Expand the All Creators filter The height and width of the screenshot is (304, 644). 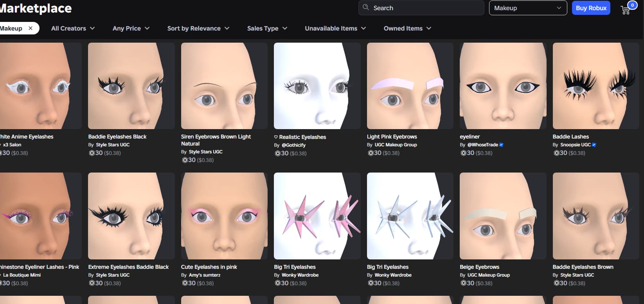73,28
